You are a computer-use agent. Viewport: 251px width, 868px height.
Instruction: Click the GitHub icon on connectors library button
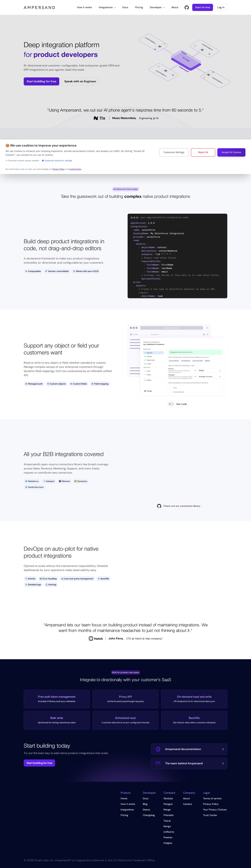(159, 506)
